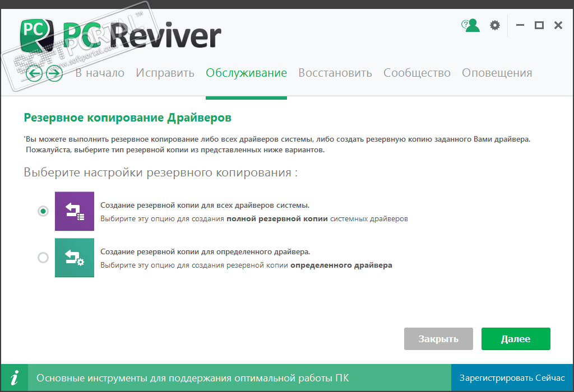Click text "Создание резервной копии для определенного драйвера."
This screenshot has width=574, height=392.
205,251
